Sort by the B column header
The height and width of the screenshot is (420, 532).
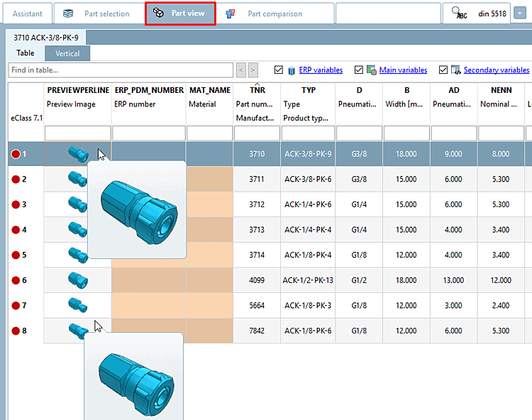[406, 90]
